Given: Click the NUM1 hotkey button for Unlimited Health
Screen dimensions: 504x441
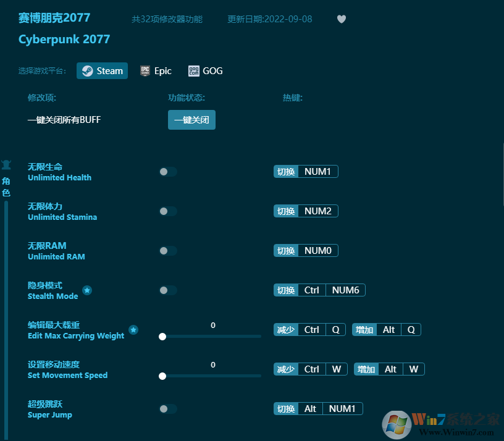Looking at the screenshot, I should click(318, 171).
